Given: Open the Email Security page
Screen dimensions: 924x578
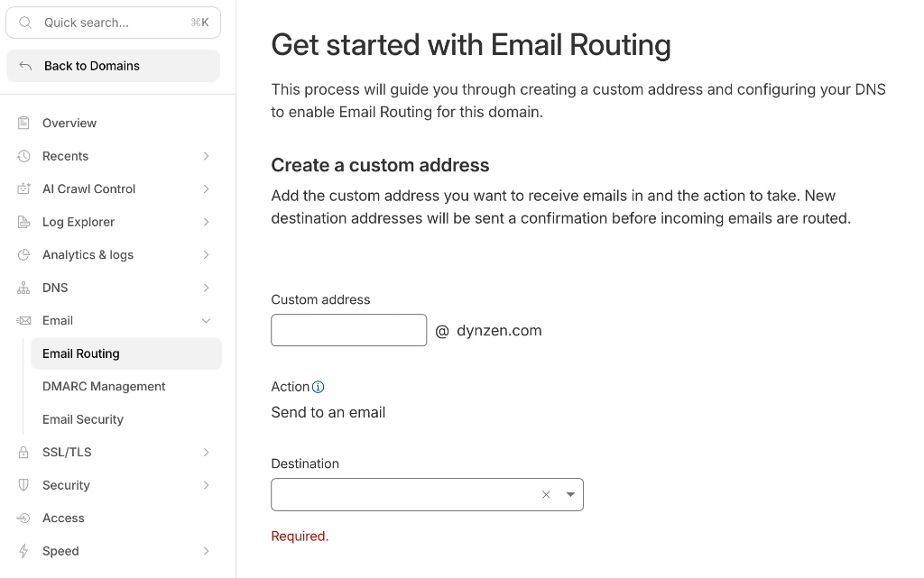Looking at the screenshot, I should click(83, 419).
